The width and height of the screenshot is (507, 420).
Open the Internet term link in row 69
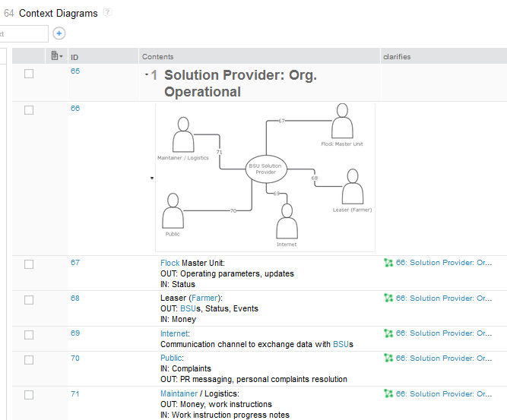pos(174,333)
